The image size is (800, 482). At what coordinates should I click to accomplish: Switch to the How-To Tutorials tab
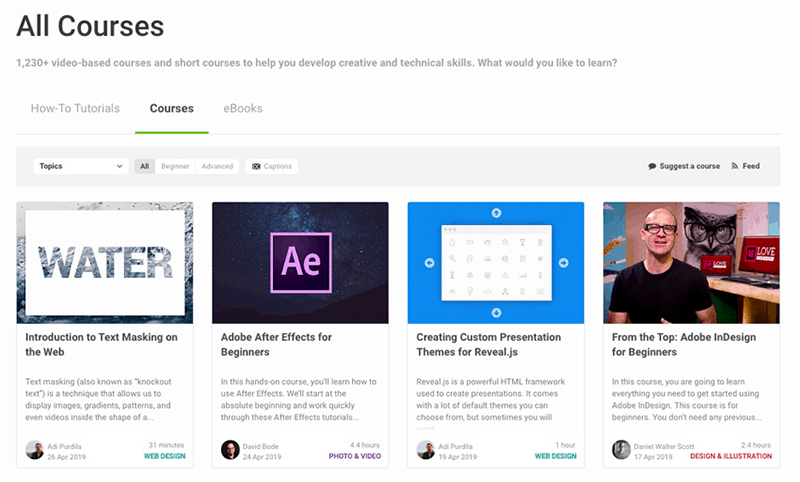(x=75, y=109)
